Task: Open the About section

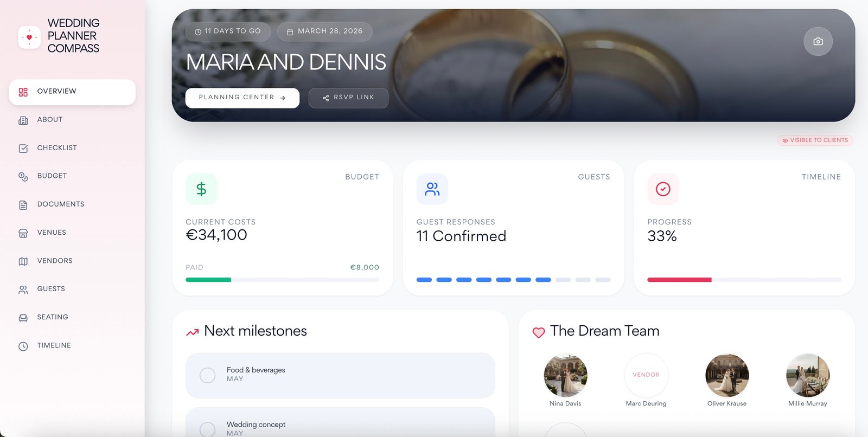Action: pyautogui.click(x=72, y=120)
